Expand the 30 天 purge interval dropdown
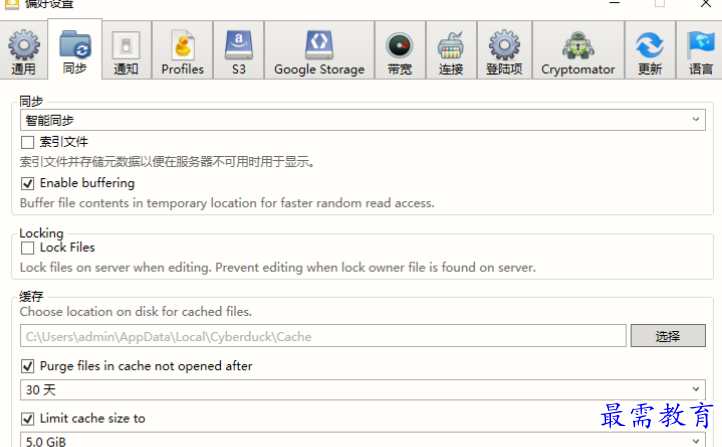 [x=363, y=390]
